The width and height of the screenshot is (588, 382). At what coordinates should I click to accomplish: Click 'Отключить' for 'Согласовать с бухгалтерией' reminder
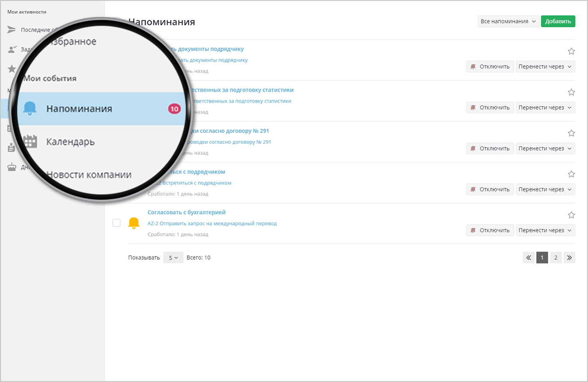490,230
